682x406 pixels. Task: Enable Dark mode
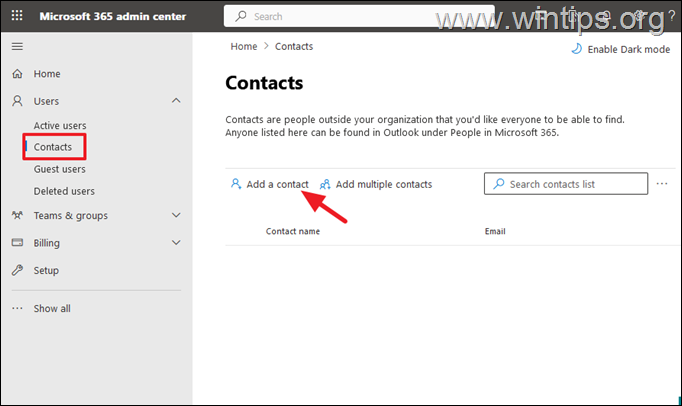pos(621,49)
